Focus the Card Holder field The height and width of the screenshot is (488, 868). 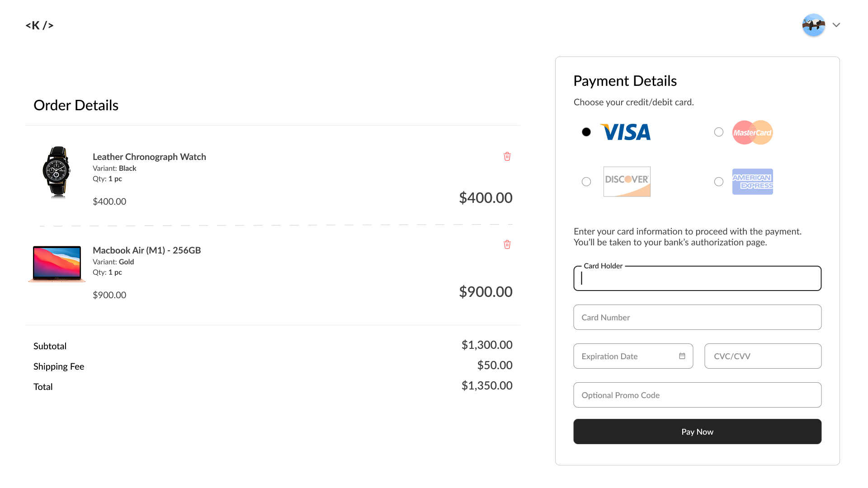(697, 279)
